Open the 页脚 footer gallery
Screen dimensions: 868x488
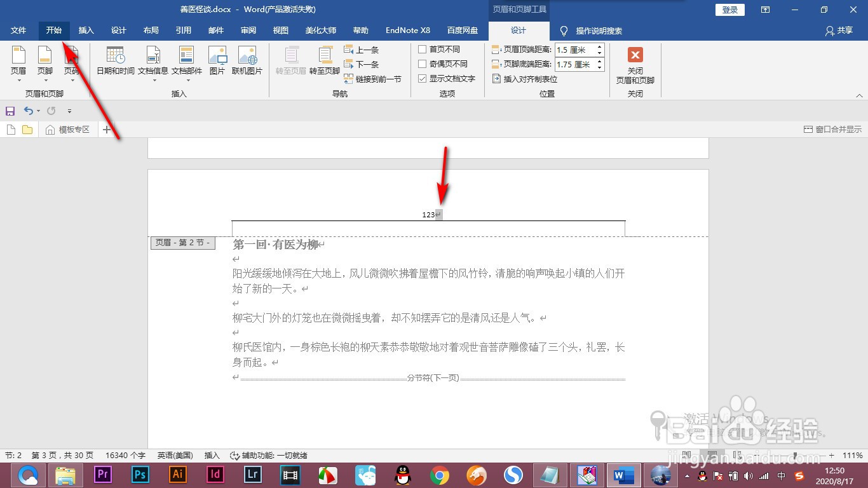pos(45,64)
